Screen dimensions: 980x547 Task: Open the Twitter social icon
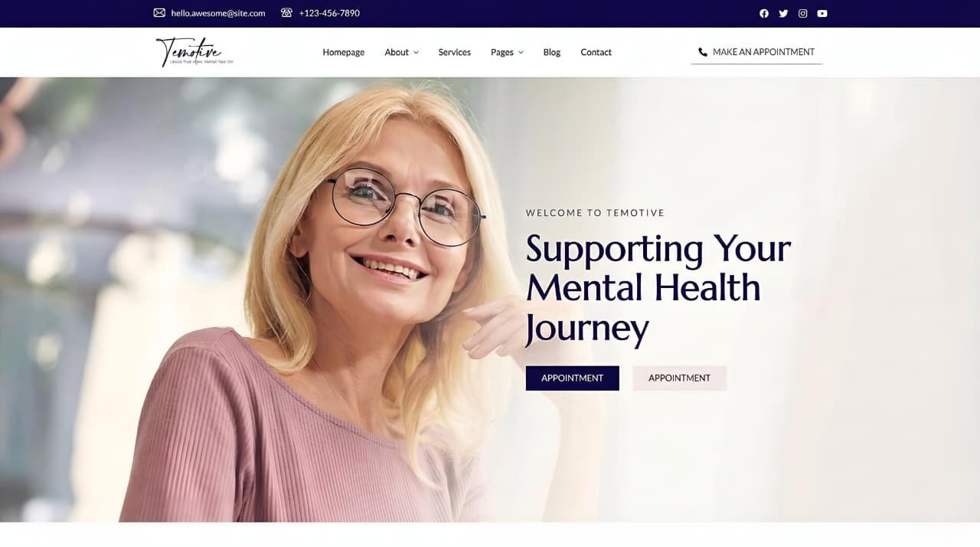[x=783, y=13]
